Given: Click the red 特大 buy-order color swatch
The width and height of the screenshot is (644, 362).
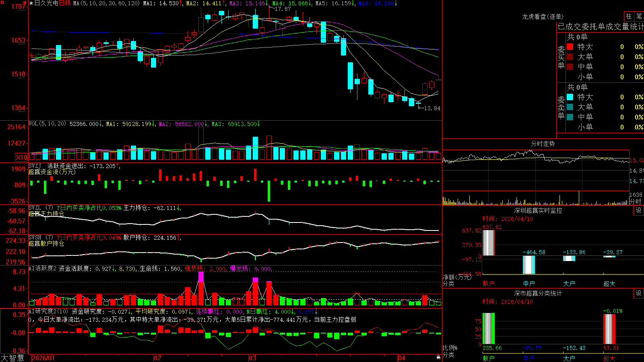Looking at the screenshot, I should pos(570,47).
